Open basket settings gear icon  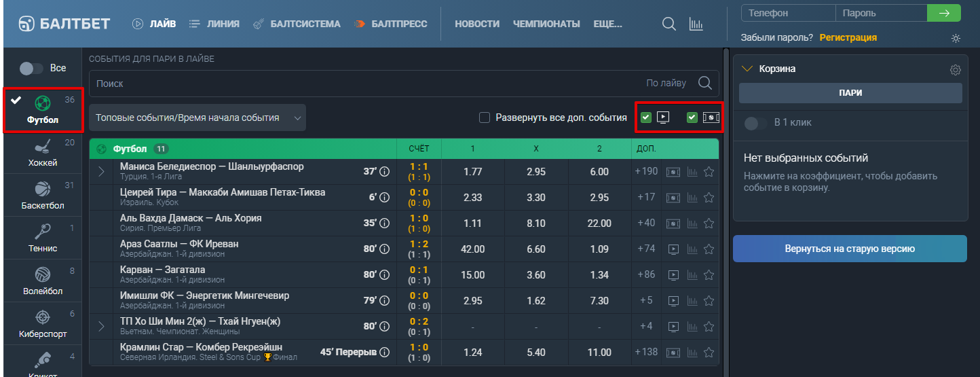(955, 69)
